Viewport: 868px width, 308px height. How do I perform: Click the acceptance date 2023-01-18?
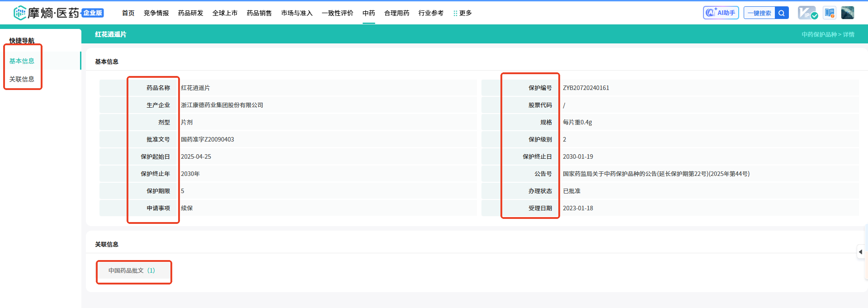tap(578, 208)
